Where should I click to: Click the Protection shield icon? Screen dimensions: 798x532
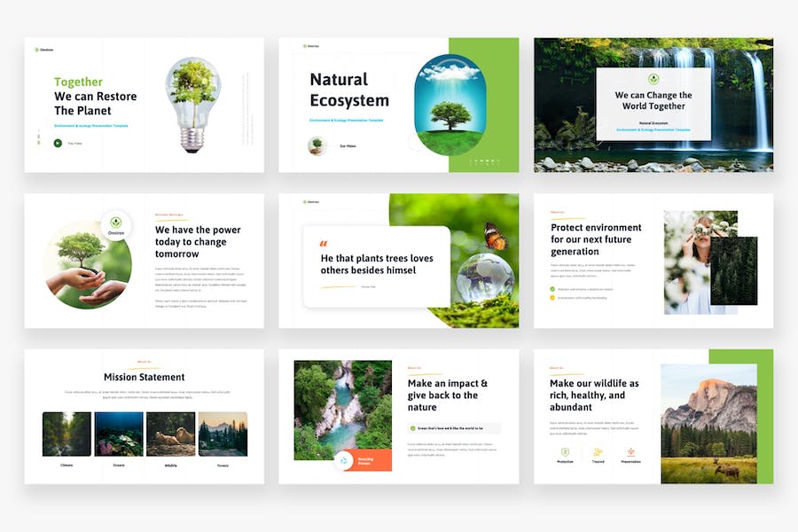(565, 452)
